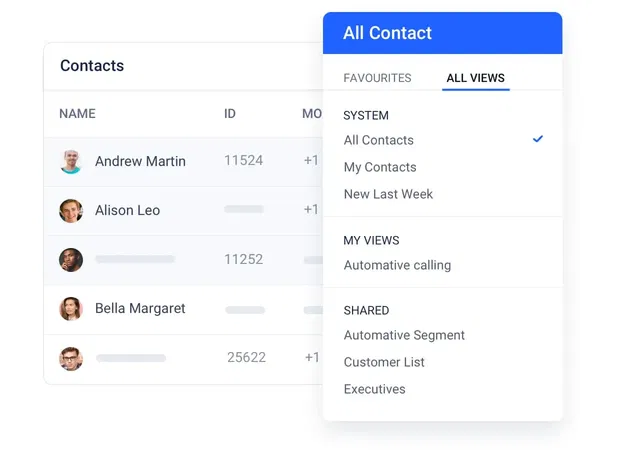Click the blue checkmark beside All Contacts

click(537, 139)
